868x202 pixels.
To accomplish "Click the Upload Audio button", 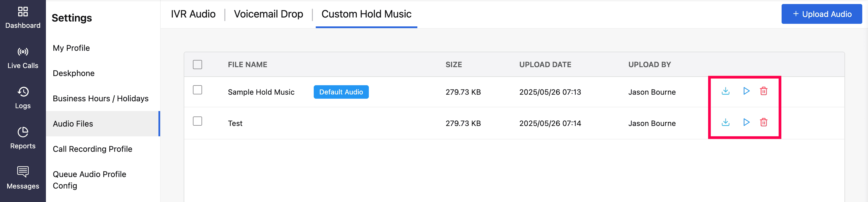I will [821, 14].
